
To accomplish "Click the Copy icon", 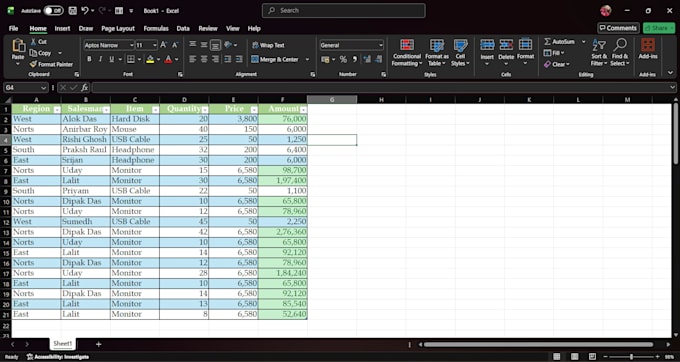I will click(x=33, y=53).
